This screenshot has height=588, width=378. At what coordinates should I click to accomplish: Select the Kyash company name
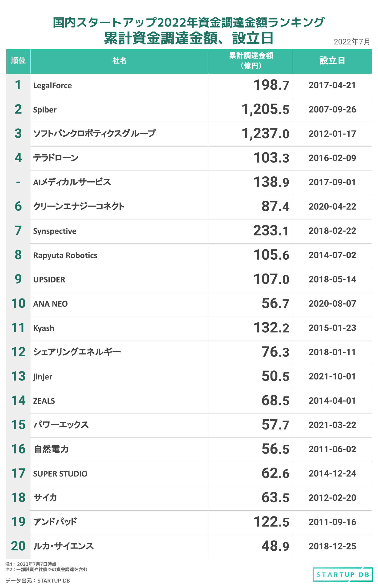tap(44, 328)
